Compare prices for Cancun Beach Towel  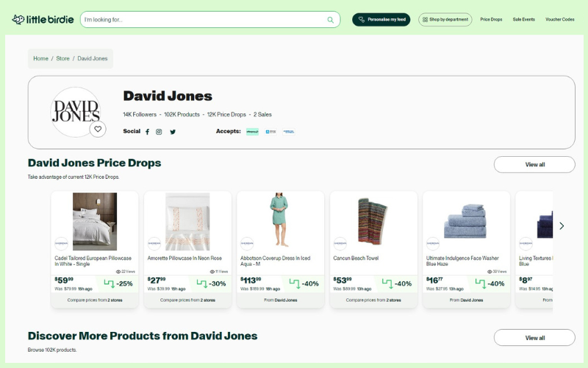coord(373,300)
